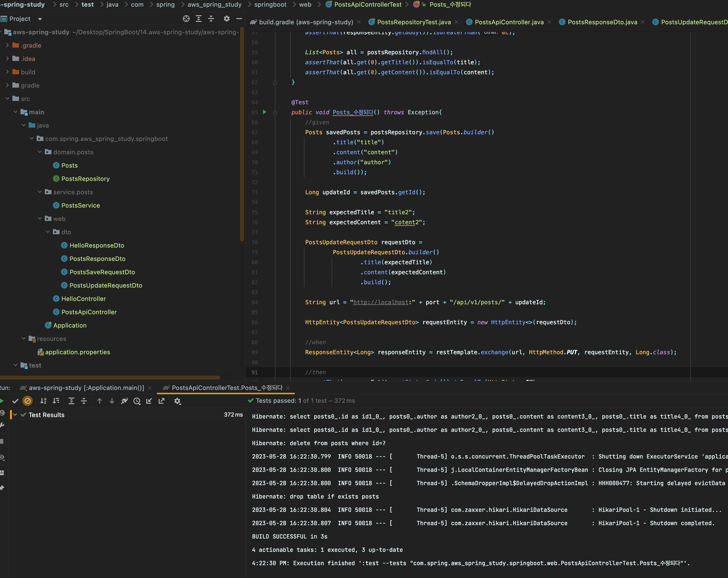
Task: Click the PostsRepository interface icon
Action: click(x=56, y=179)
